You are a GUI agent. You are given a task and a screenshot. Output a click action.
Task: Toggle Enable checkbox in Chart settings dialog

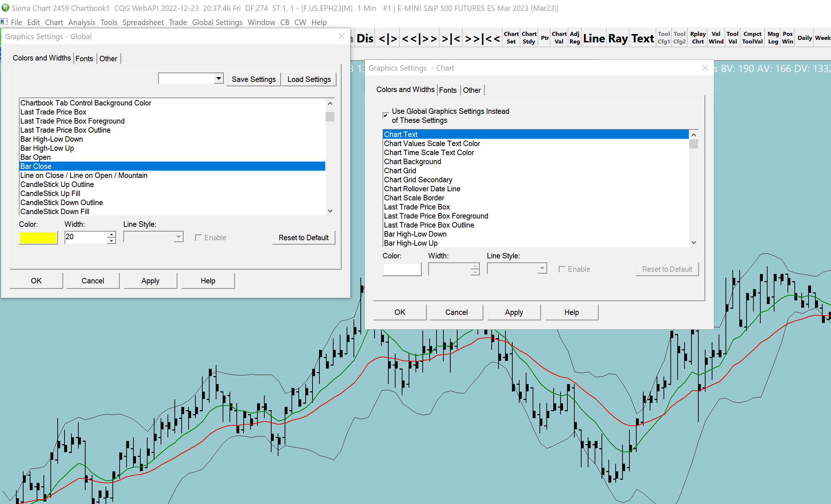pos(562,269)
